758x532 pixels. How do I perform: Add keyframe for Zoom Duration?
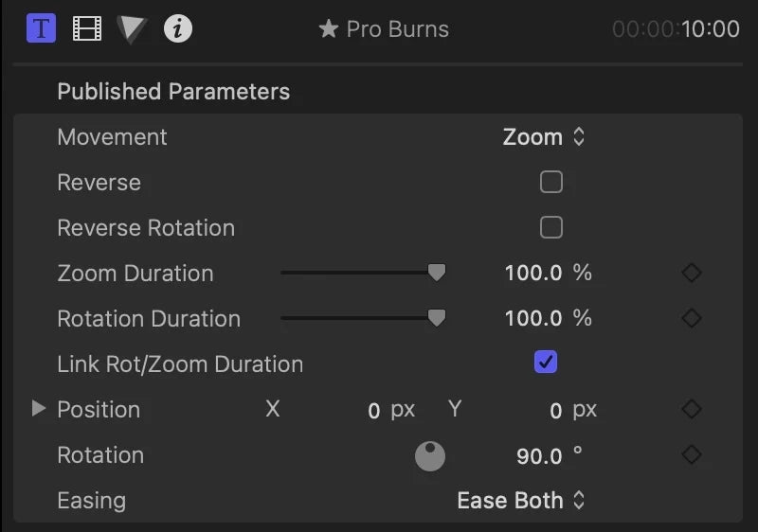tap(692, 274)
